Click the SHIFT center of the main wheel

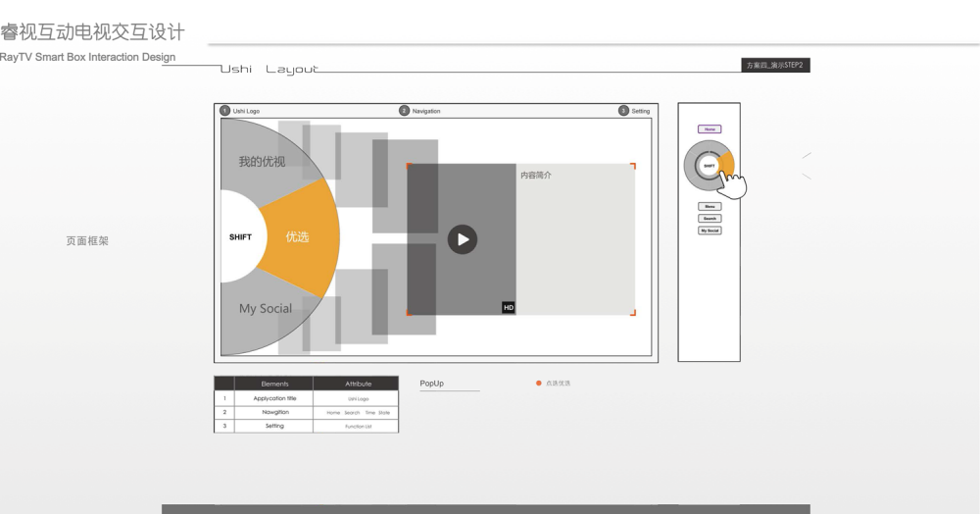coord(241,237)
